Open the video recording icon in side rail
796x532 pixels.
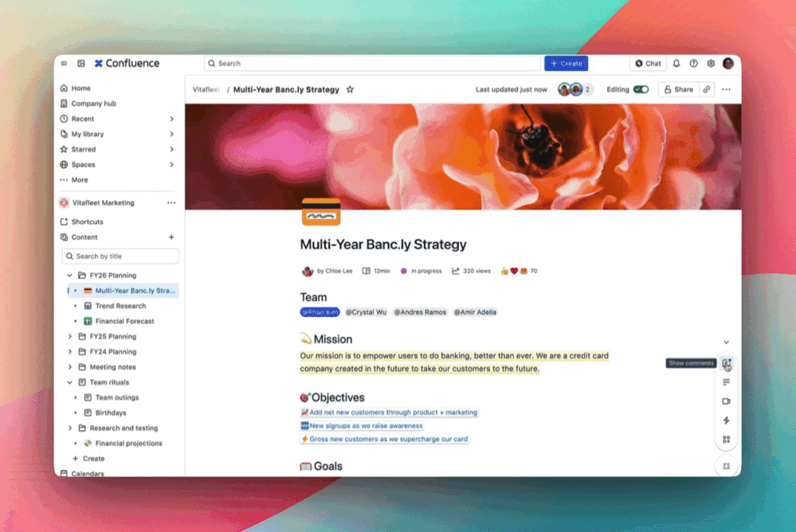click(x=727, y=401)
